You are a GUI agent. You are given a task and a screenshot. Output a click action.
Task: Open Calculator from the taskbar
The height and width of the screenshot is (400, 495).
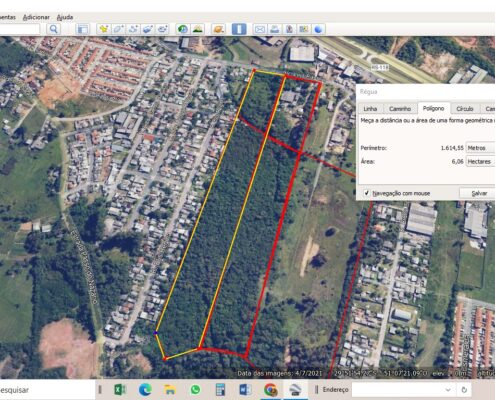[220, 389]
